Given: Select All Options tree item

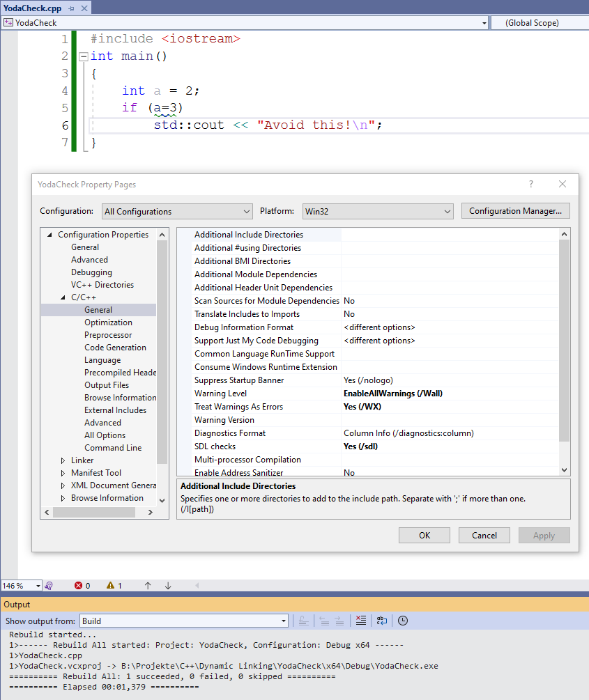Looking at the screenshot, I should (105, 435).
